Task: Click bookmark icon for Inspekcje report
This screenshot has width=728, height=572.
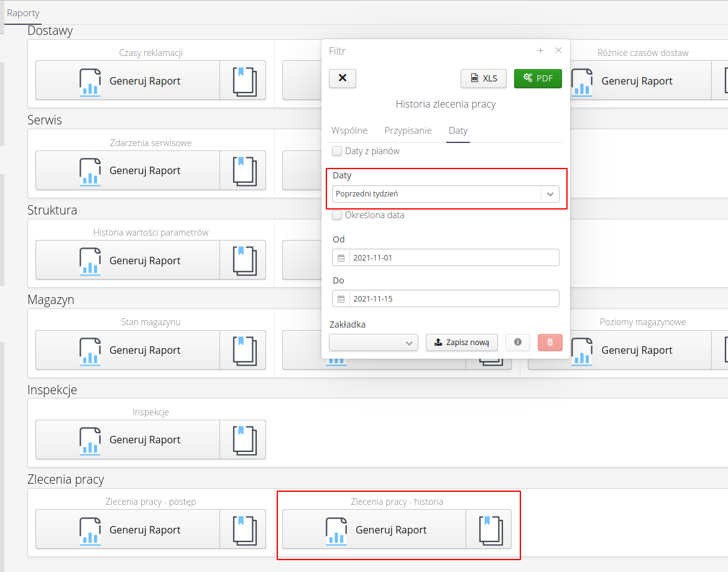Action: (243, 440)
